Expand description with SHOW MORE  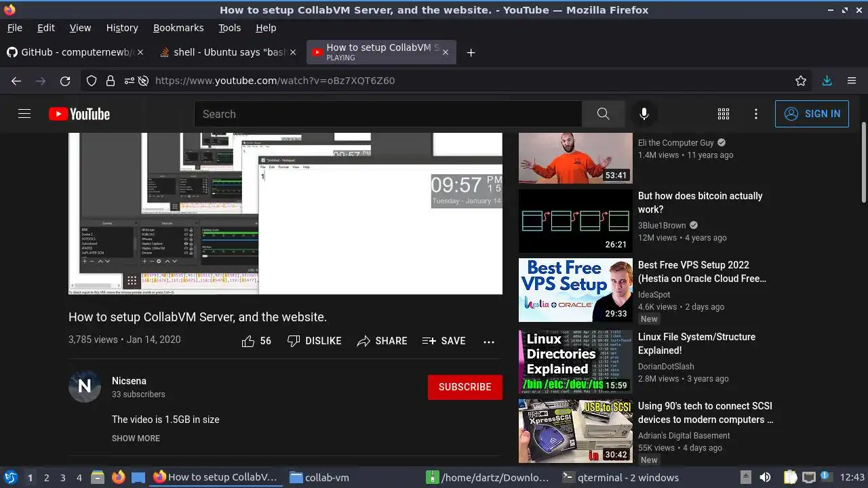(136, 439)
